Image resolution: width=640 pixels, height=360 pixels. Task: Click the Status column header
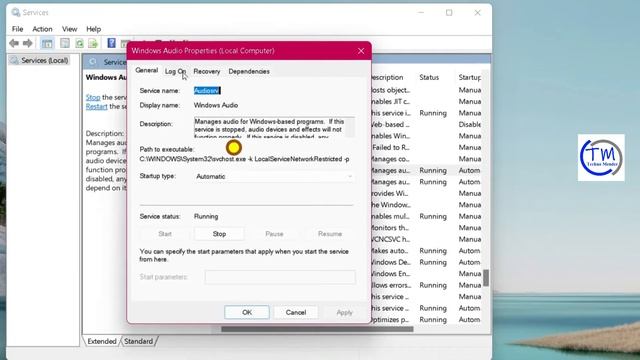tap(429, 77)
